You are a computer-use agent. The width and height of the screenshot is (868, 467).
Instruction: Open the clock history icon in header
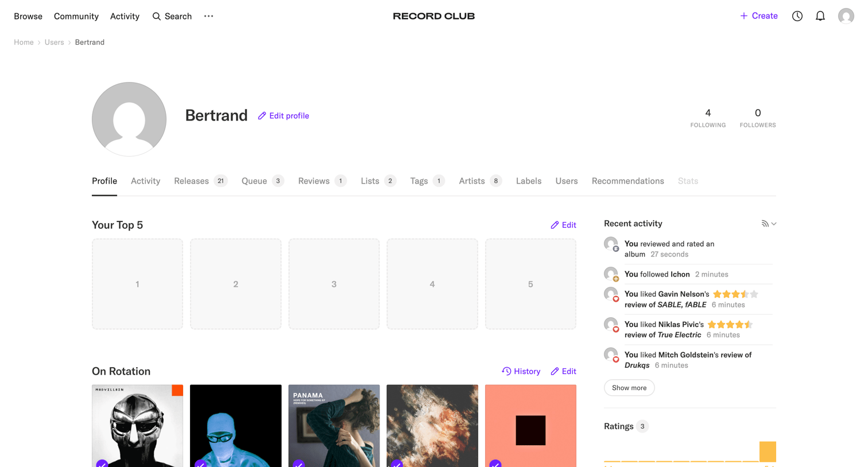tap(797, 16)
